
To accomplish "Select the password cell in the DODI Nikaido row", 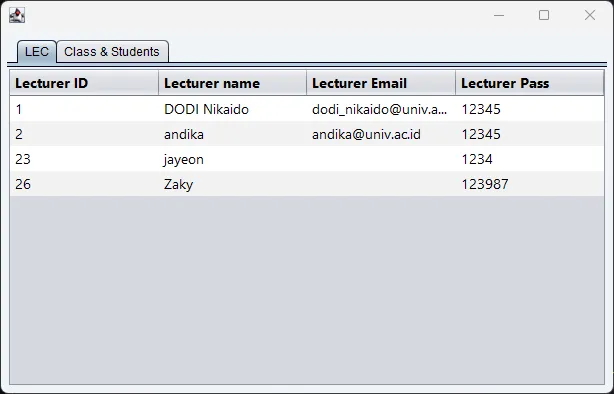I will [530, 109].
